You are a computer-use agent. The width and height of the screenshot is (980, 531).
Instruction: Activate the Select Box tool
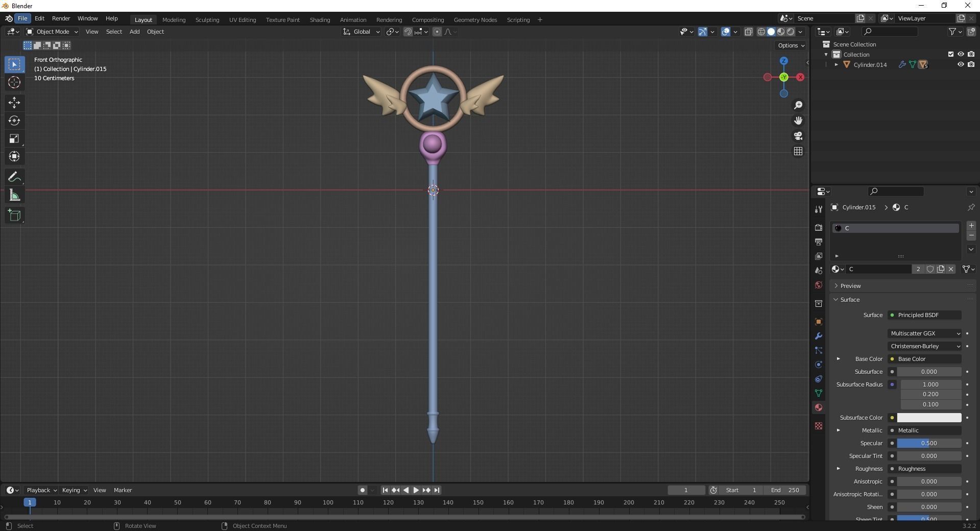[14, 64]
